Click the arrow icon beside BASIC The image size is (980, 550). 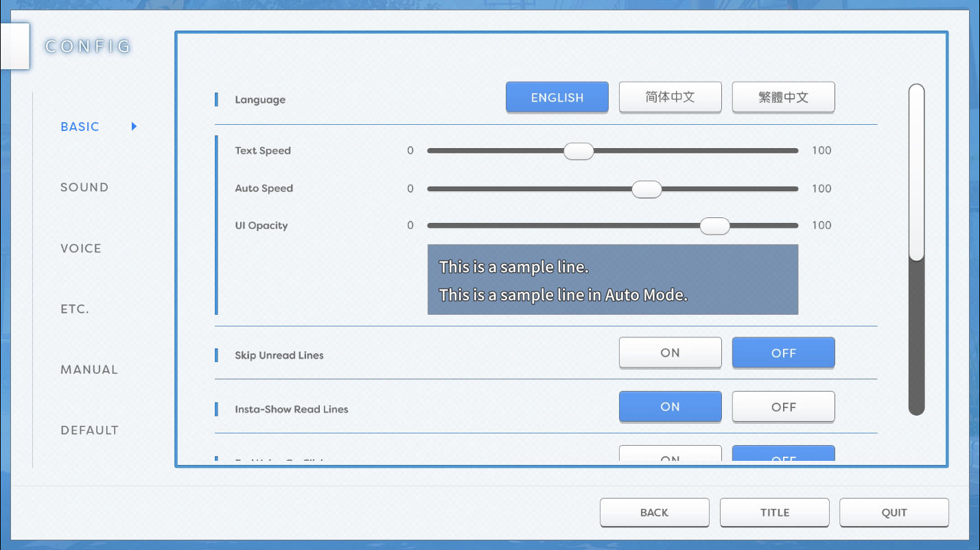coord(134,126)
